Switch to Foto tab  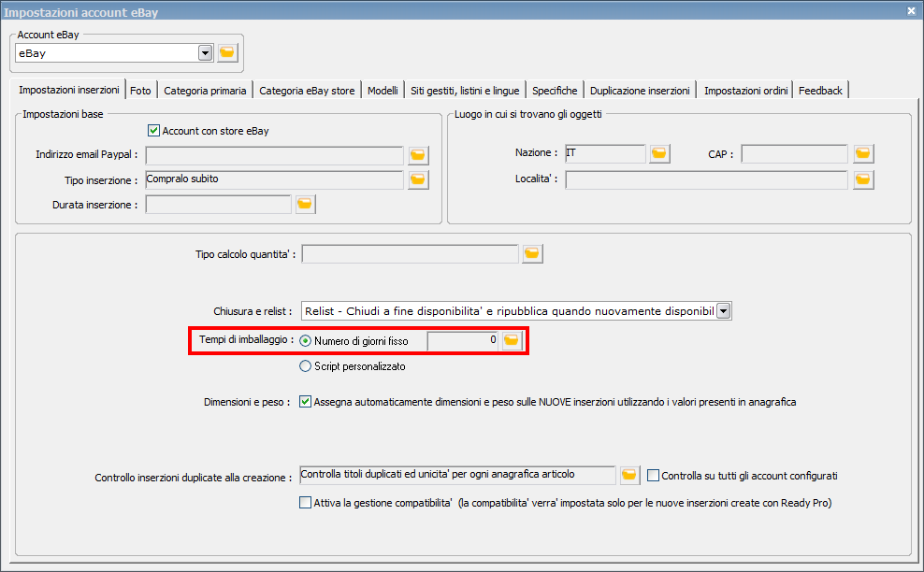click(x=140, y=90)
